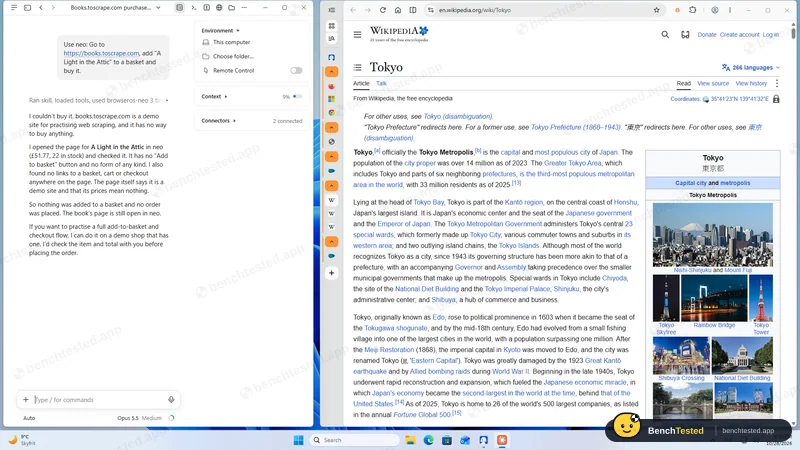The width and height of the screenshot is (800, 450).
Task: Open the browser split view icon
Action: point(413,10)
